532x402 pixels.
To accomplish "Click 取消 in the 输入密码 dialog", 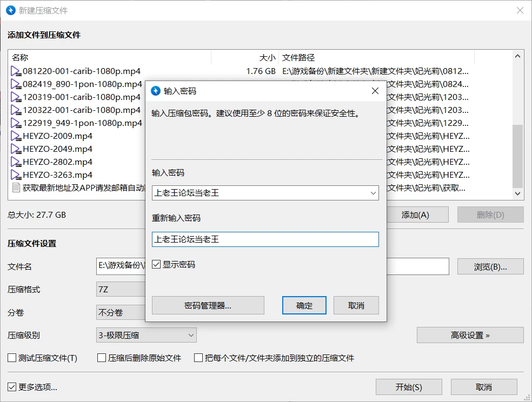I will (356, 305).
